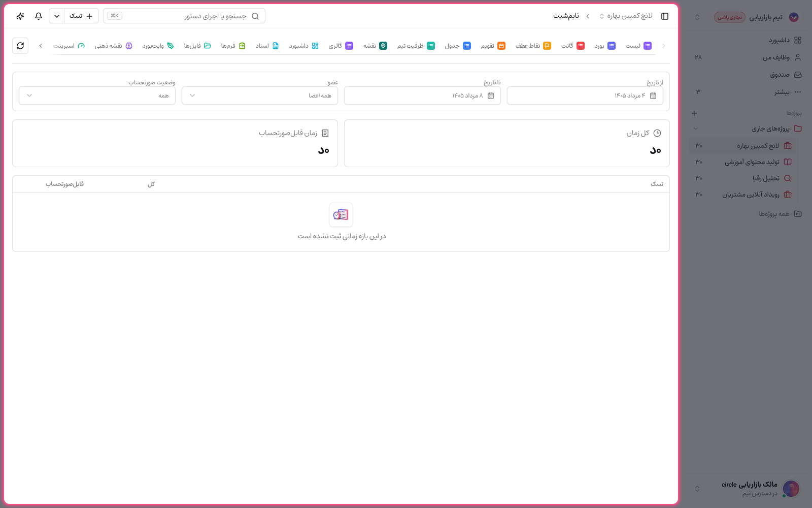This screenshot has width=812, height=508.
Task: Add a new project with plus icon
Action: (694, 113)
